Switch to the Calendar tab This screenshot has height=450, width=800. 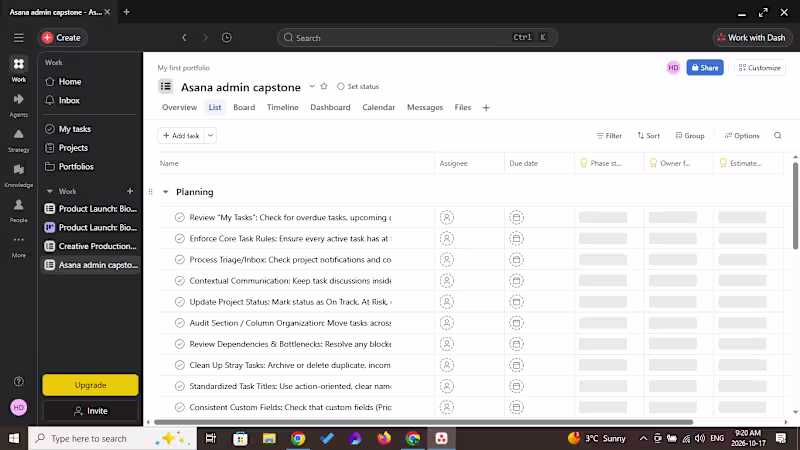click(379, 108)
